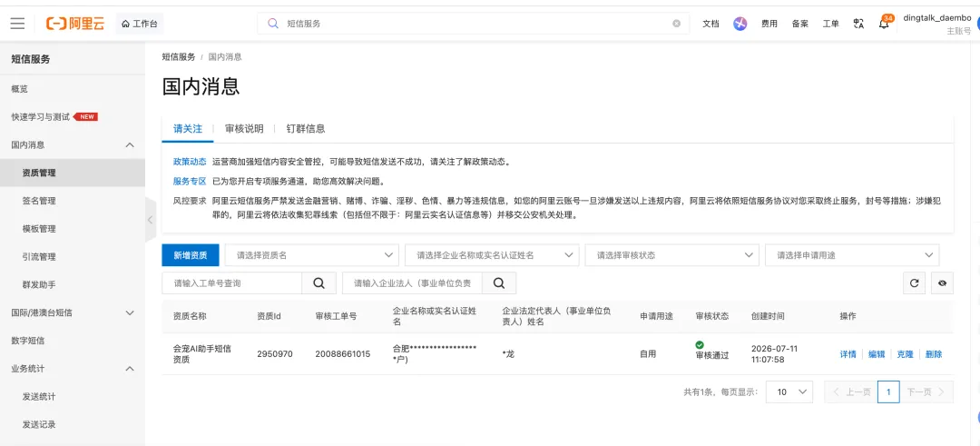Click the search icon beside 企业法人 field

point(499,283)
